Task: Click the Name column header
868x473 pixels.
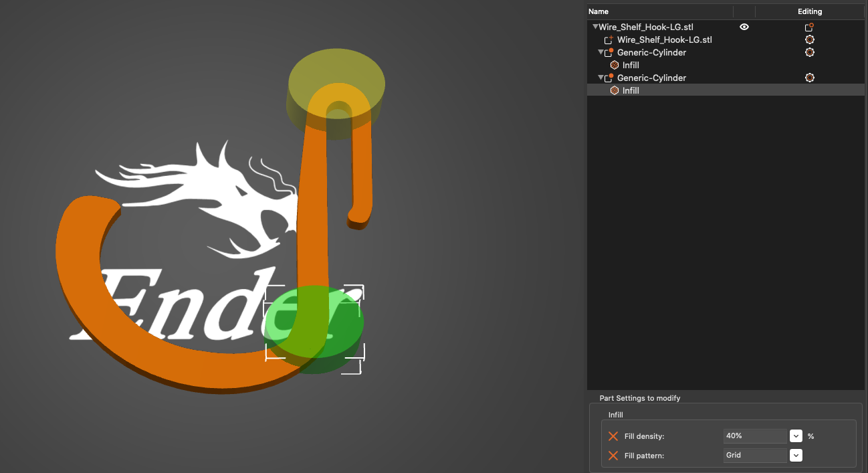Action: tap(599, 11)
